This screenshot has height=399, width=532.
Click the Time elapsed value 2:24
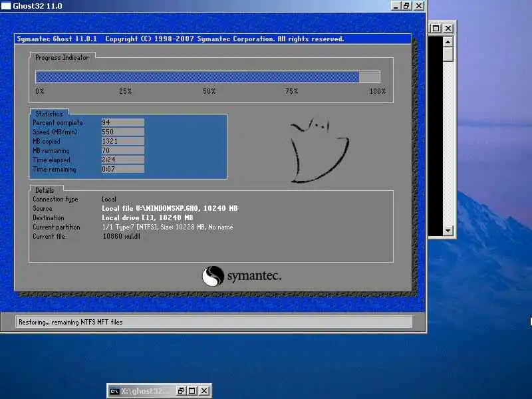pyautogui.click(x=123, y=160)
